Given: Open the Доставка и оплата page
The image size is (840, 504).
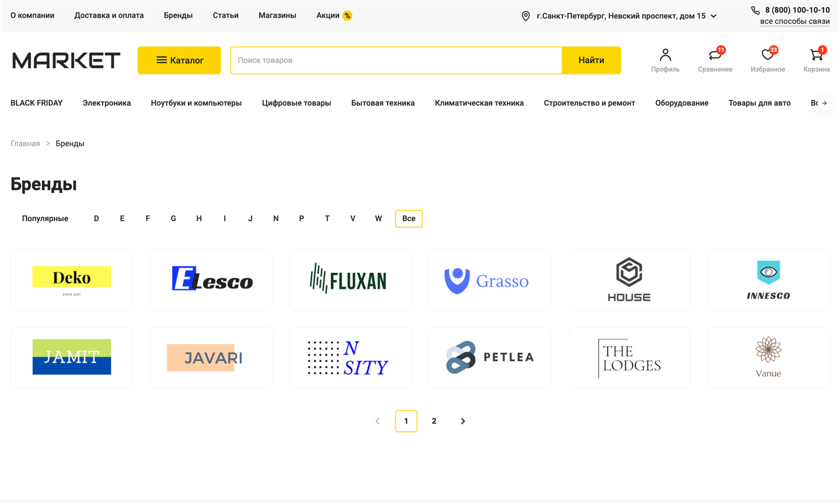Looking at the screenshot, I should tap(109, 16).
